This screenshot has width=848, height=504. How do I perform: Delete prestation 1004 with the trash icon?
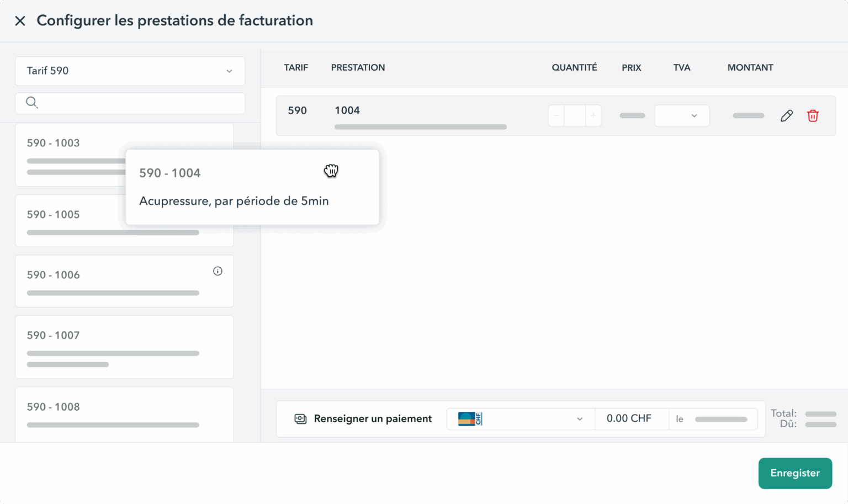point(813,116)
